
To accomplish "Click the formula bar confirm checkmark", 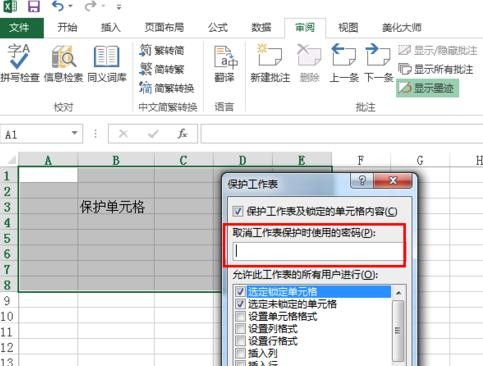I will click(153, 134).
